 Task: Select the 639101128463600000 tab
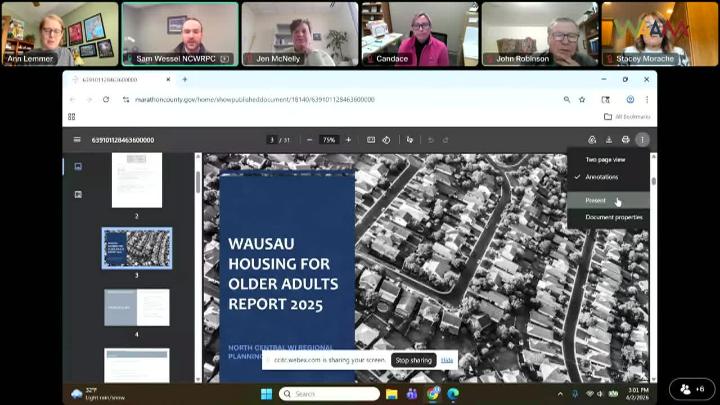pyautogui.click(x=121, y=79)
